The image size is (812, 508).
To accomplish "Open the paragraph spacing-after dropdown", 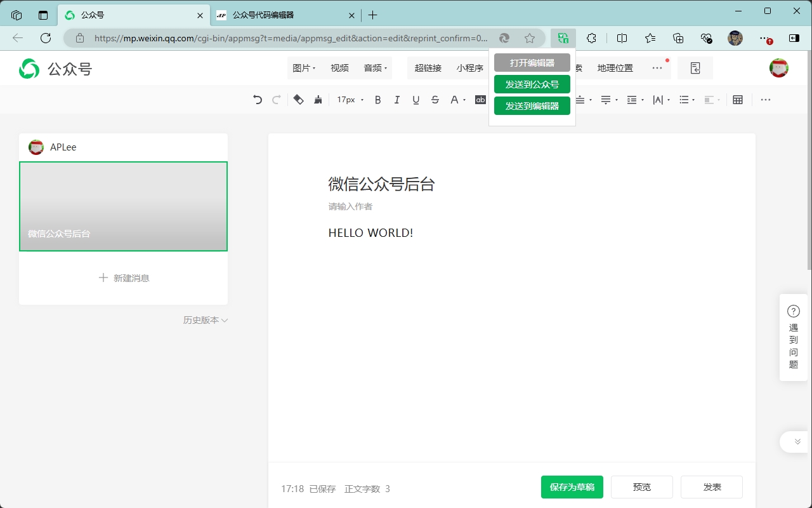I will 609,100.
